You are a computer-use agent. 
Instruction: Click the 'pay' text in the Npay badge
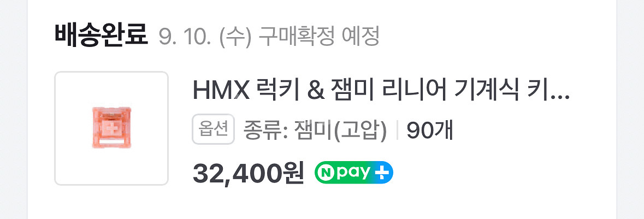(353, 173)
